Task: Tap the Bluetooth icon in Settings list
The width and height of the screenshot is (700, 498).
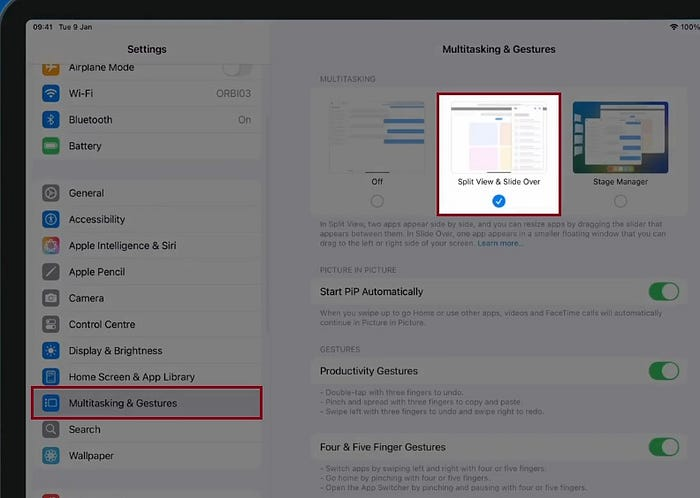Action: click(x=51, y=120)
